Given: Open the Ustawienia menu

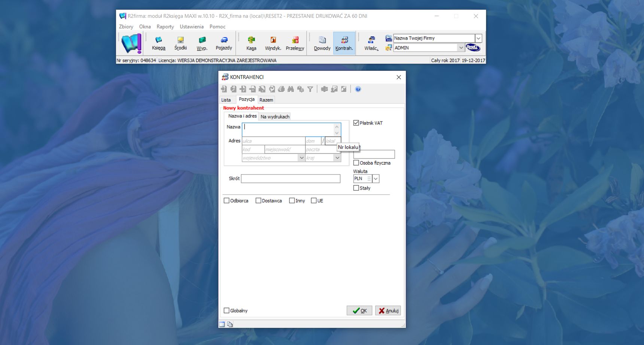Looking at the screenshot, I should pos(192,27).
